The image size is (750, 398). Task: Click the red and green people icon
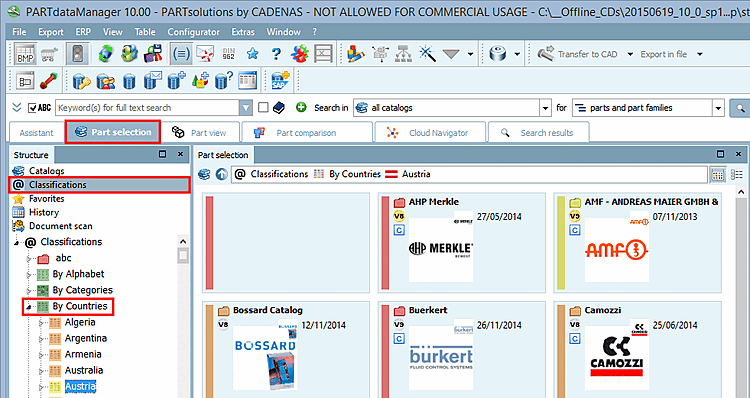(300, 54)
